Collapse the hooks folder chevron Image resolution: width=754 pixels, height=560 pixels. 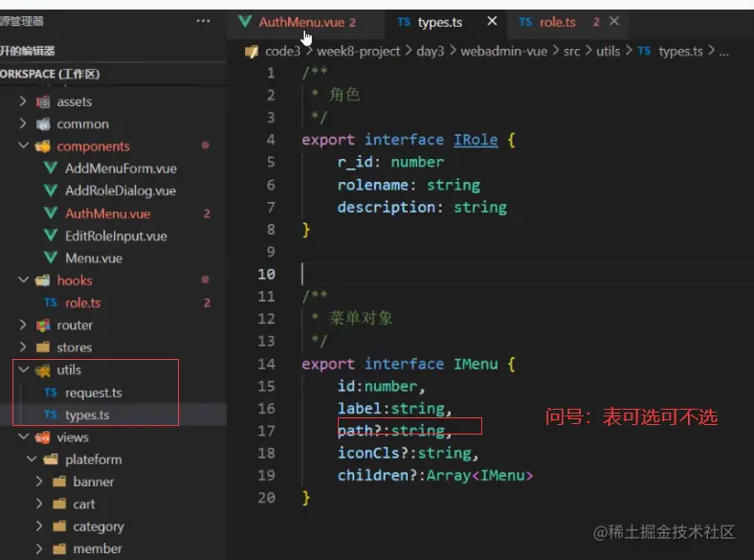[x=23, y=280]
